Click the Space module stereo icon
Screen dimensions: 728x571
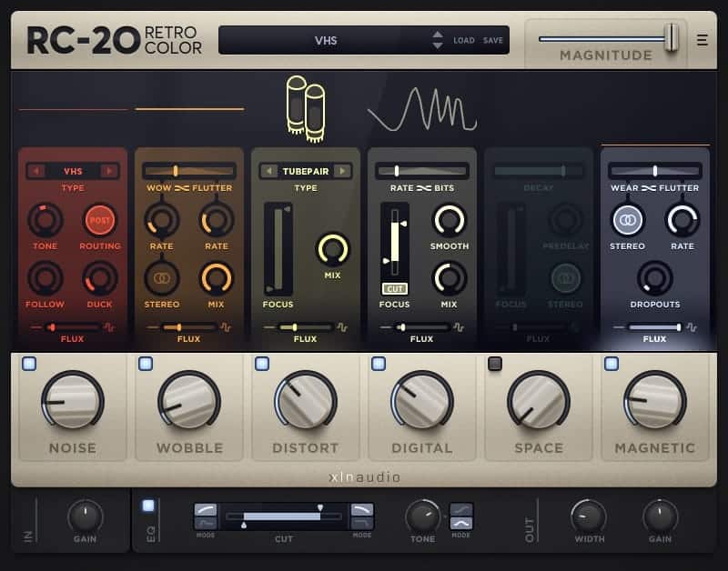[565, 278]
